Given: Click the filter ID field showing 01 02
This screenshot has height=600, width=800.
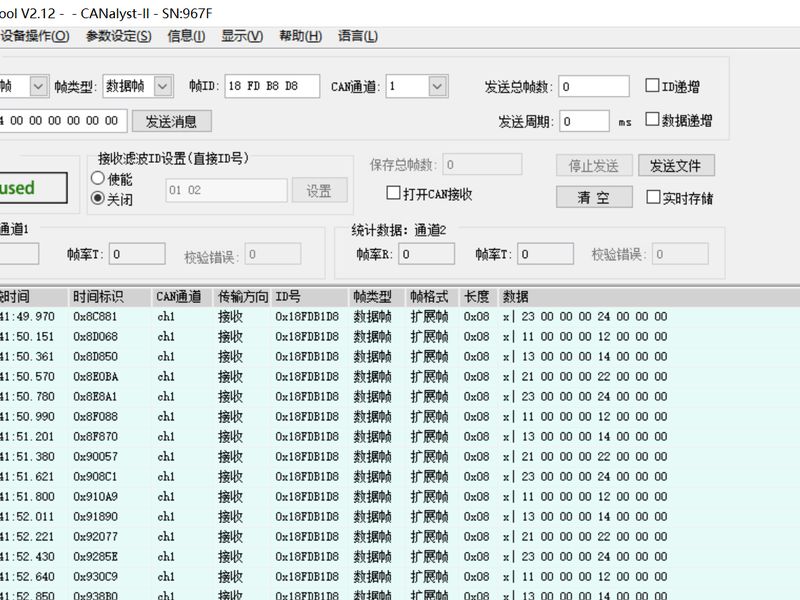Looking at the screenshot, I should click(226, 190).
